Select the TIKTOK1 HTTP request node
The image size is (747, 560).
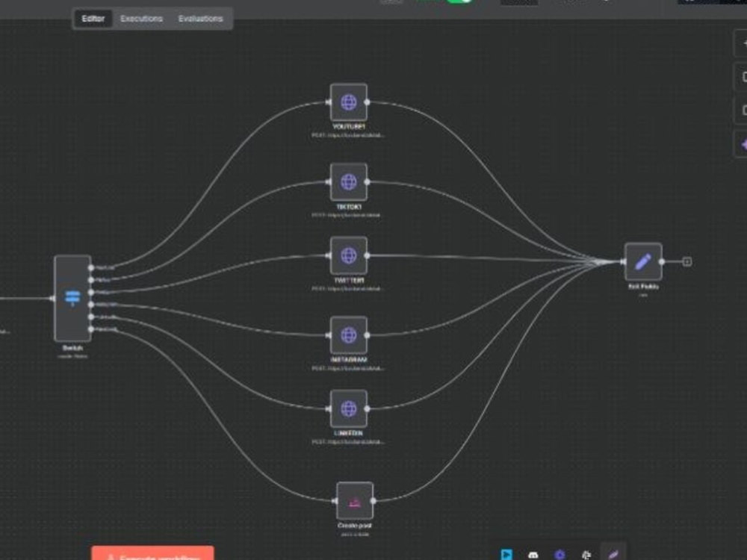[x=348, y=182]
